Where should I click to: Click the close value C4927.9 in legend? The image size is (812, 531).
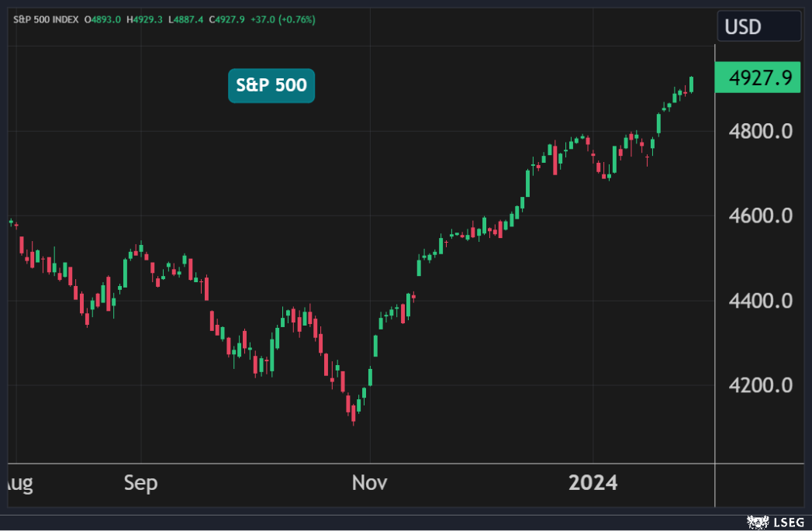[227, 19]
